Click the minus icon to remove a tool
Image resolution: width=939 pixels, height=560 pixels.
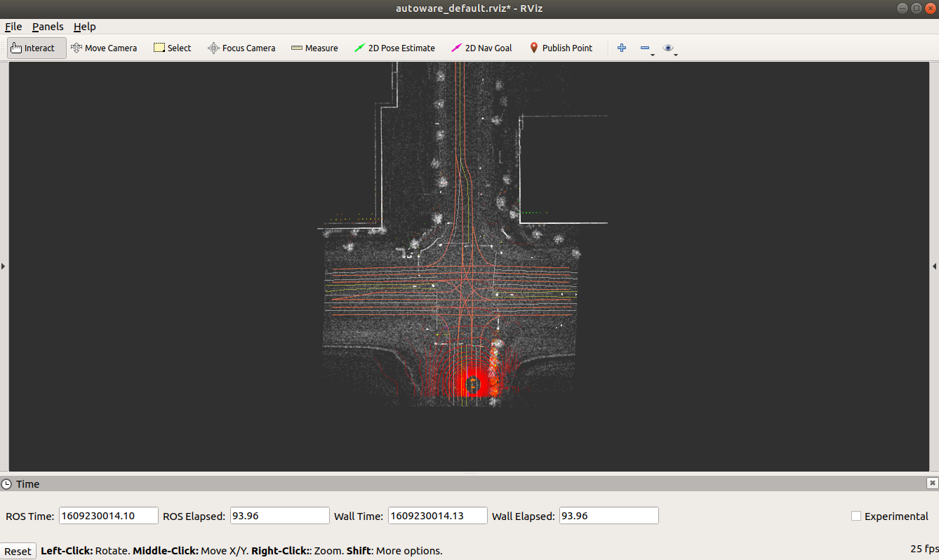coord(645,48)
